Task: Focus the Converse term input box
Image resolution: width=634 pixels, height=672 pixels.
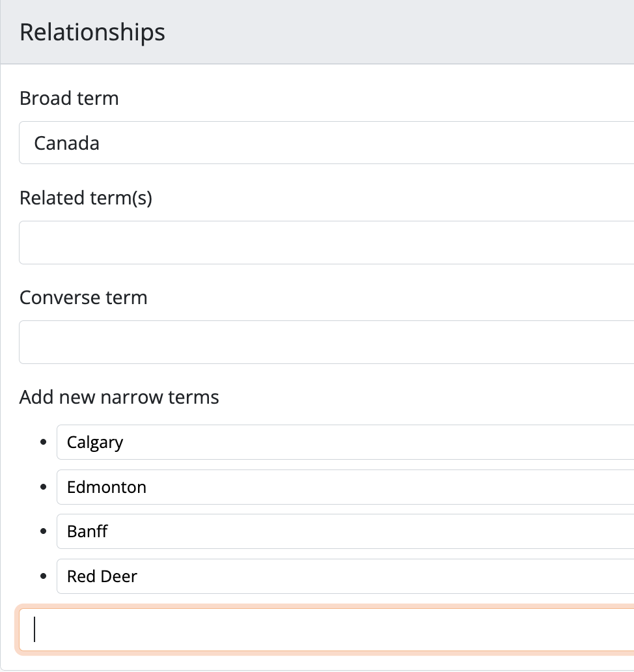Action: click(x=325, y=342)
